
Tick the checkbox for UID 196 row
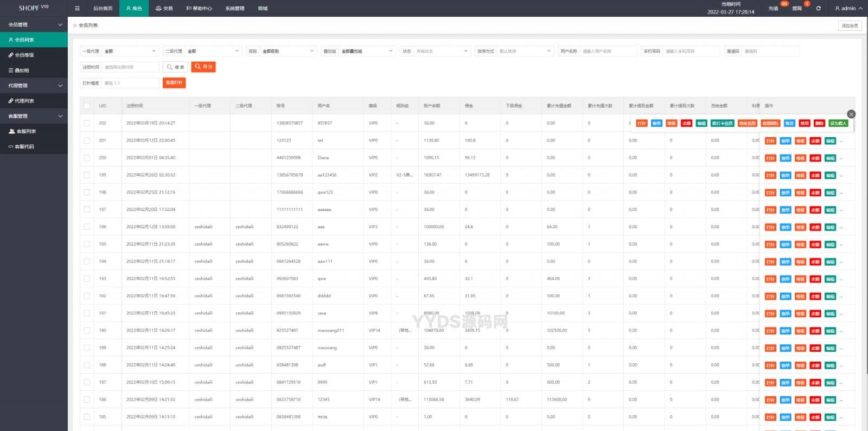click(x=87, y=227)
